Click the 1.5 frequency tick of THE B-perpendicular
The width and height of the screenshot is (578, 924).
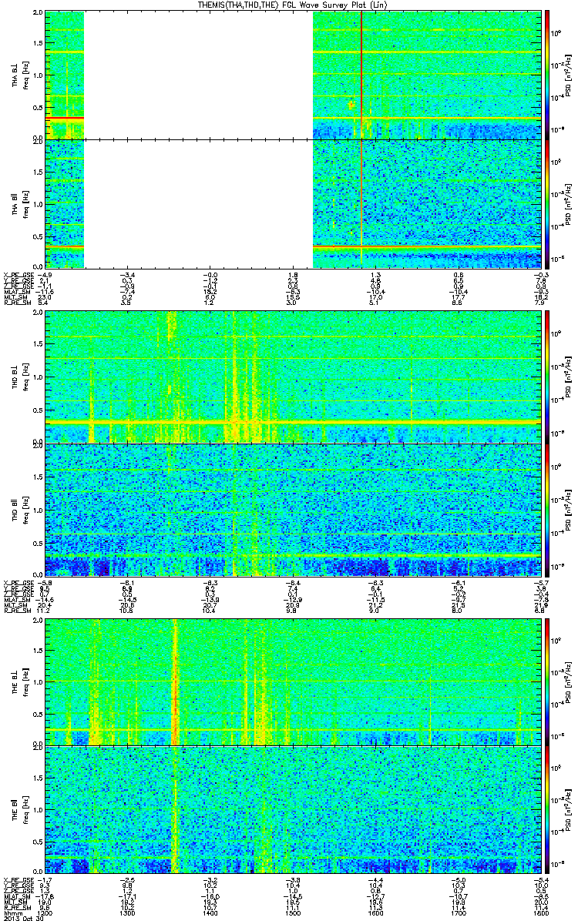click(38, 651)
